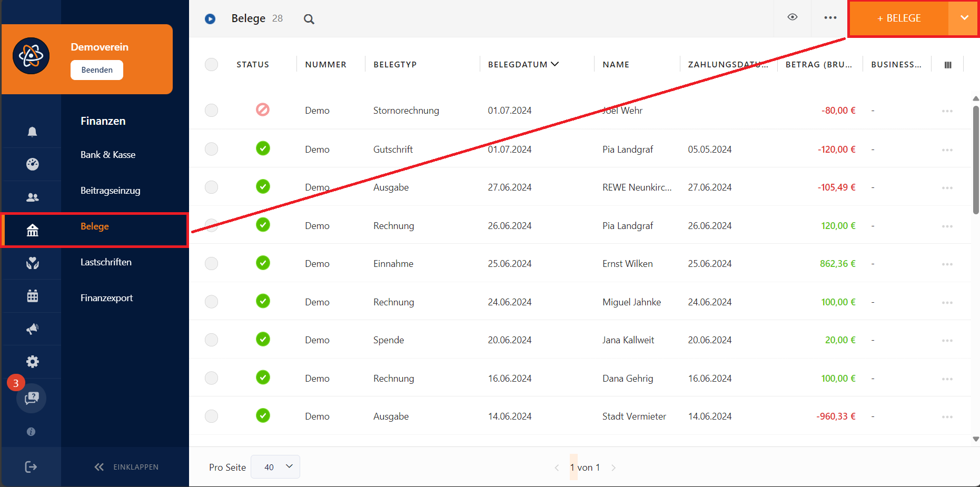The height and width of the screenshot is (487, 980).
Task: Open the calendar icon in sidebar
Action: (32, 296)
